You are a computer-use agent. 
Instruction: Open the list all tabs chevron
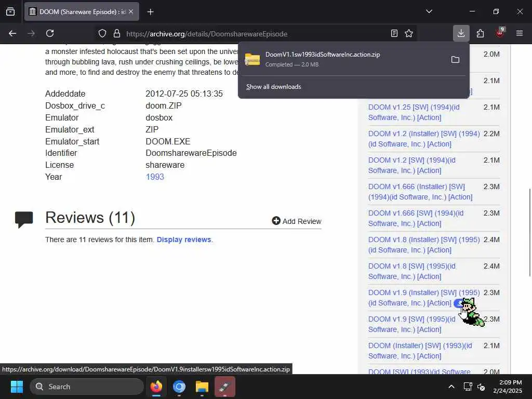pyautogui.click(x=429, y=11)
